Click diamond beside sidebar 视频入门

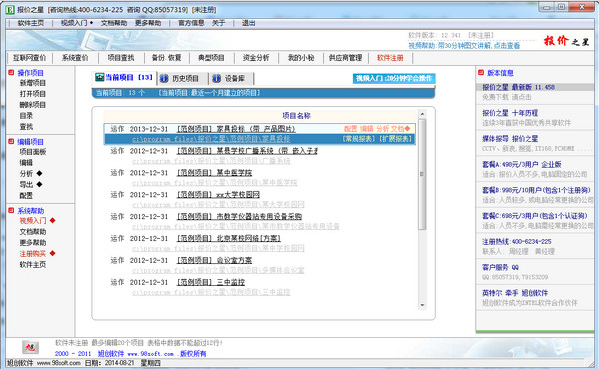pyautogui.click(x=53, y=220)
